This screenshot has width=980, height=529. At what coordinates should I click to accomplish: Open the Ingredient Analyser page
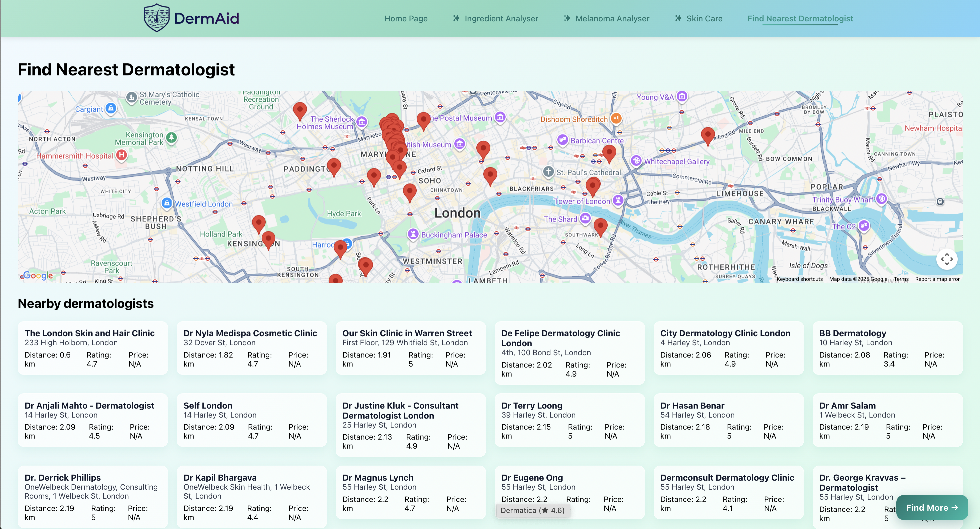(501, 18)
